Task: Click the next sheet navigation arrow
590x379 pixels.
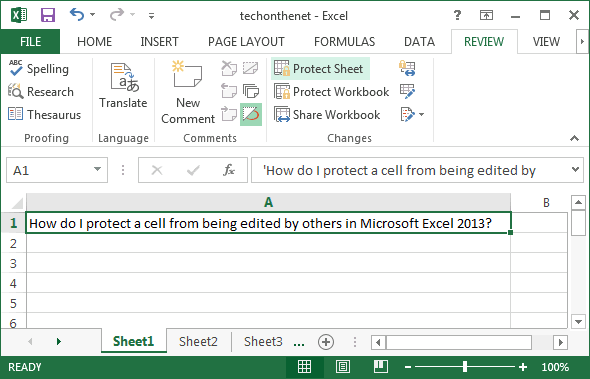Action: 58,341
